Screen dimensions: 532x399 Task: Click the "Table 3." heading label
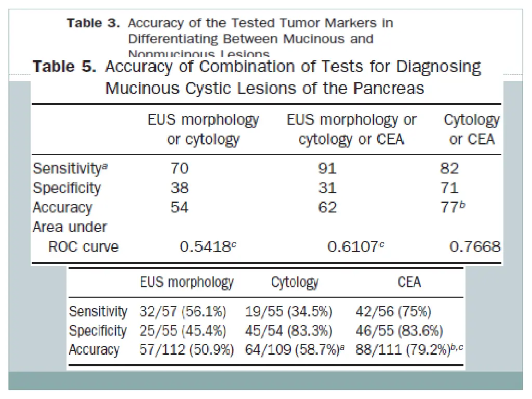coord(94,23)
